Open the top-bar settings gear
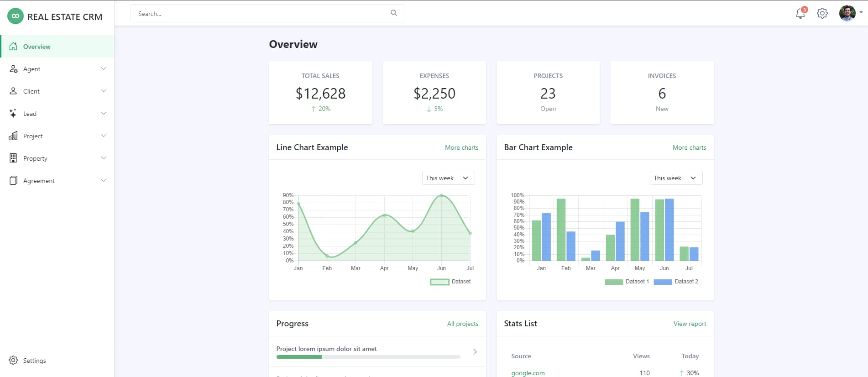This screenshot has height=377, width=868. tap(822, 13)
